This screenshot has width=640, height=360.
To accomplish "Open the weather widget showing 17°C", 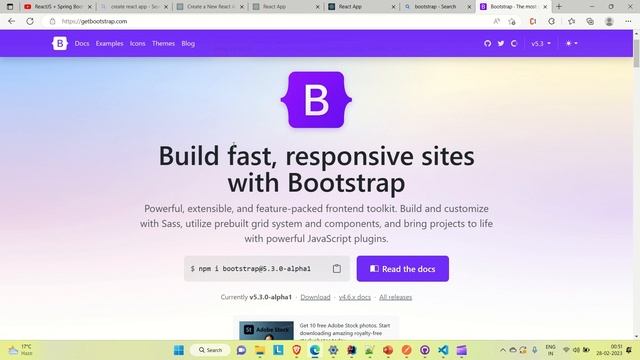I will 20,350.
